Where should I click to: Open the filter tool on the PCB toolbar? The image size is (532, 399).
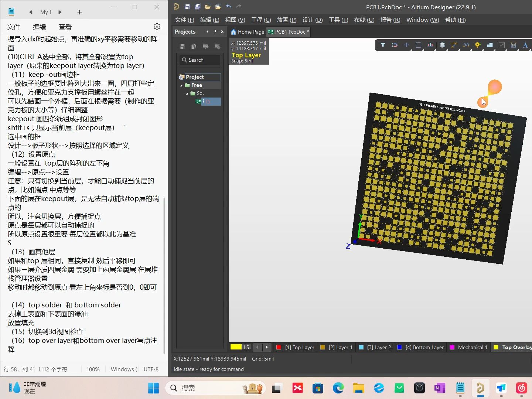tap(383, 45)
